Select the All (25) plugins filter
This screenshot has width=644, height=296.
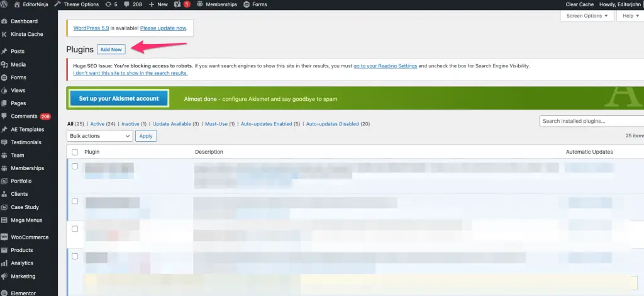click(75, 123)
